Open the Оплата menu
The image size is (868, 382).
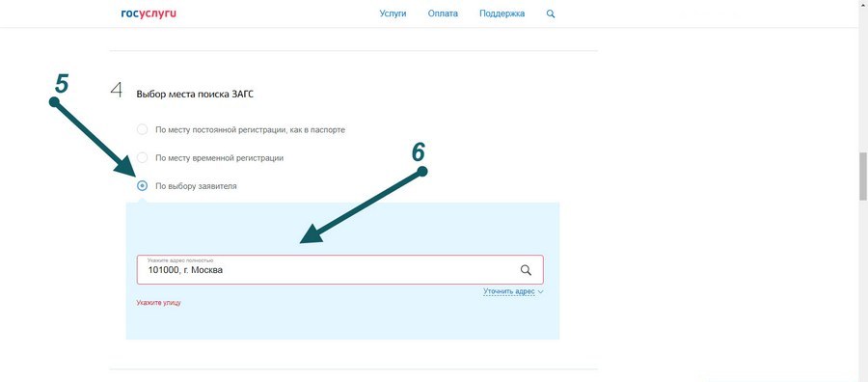coord(443,14)
